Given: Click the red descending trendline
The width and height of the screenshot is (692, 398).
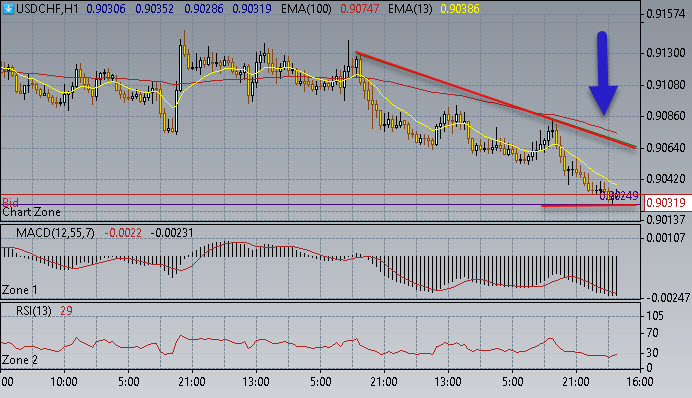Looking at the screenshot, I should [495, 100].
